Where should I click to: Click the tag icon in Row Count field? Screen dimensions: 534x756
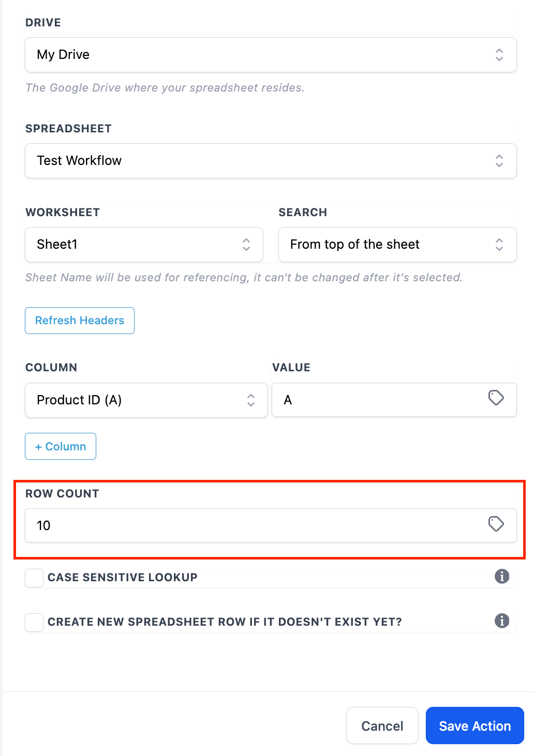[496, 524]
